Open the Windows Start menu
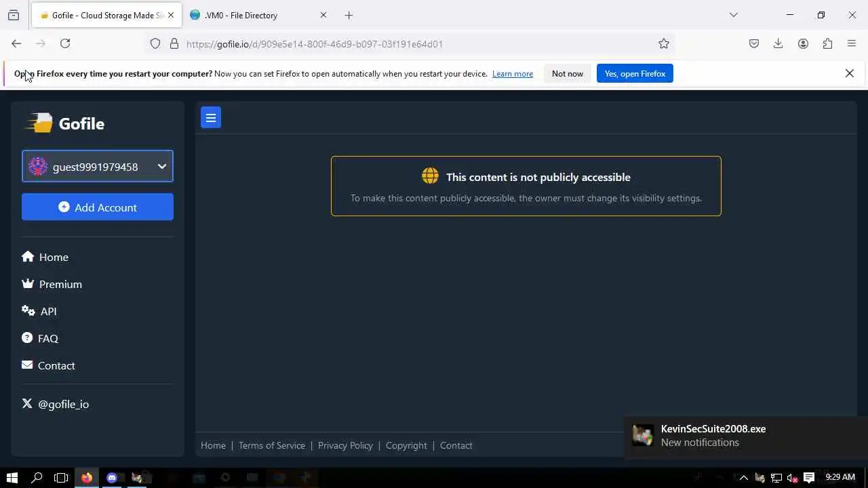The width and height of the screenshot is (868, 488). click(12, 478)
